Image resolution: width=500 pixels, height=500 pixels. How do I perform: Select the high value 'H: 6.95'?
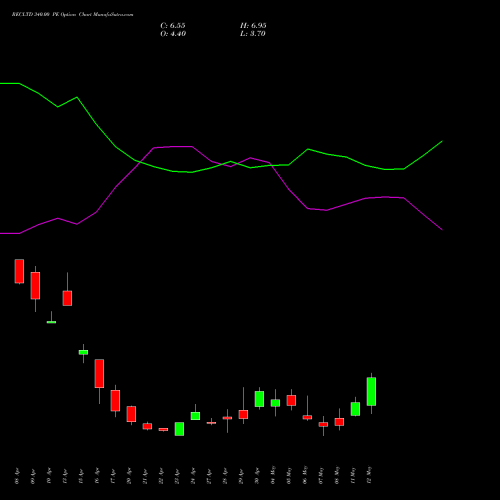(253, 26)
